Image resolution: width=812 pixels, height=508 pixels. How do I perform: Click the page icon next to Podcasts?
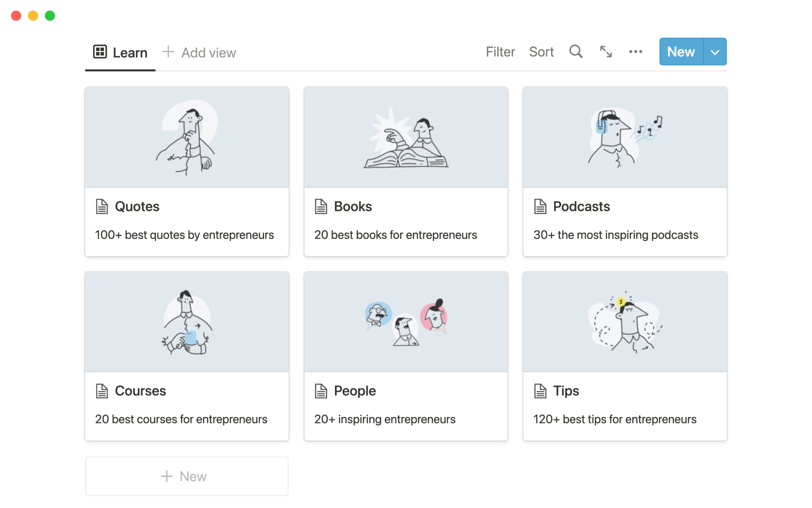click(540, 207)
